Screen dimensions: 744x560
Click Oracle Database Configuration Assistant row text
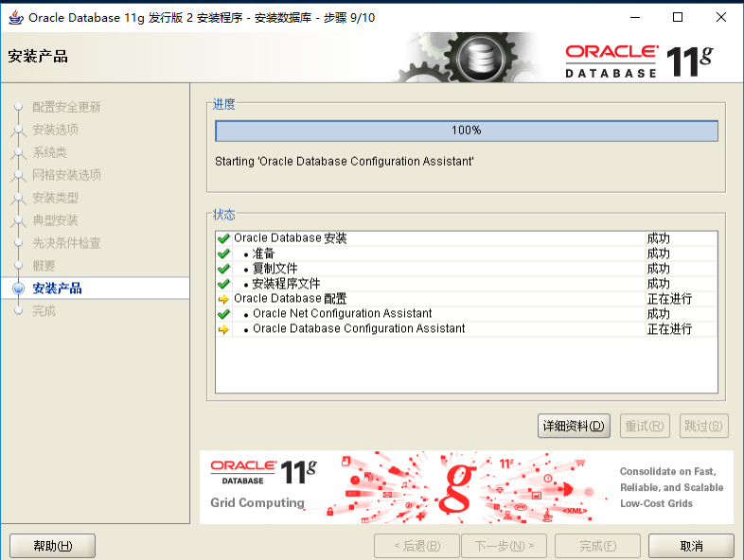coord(359,328)
